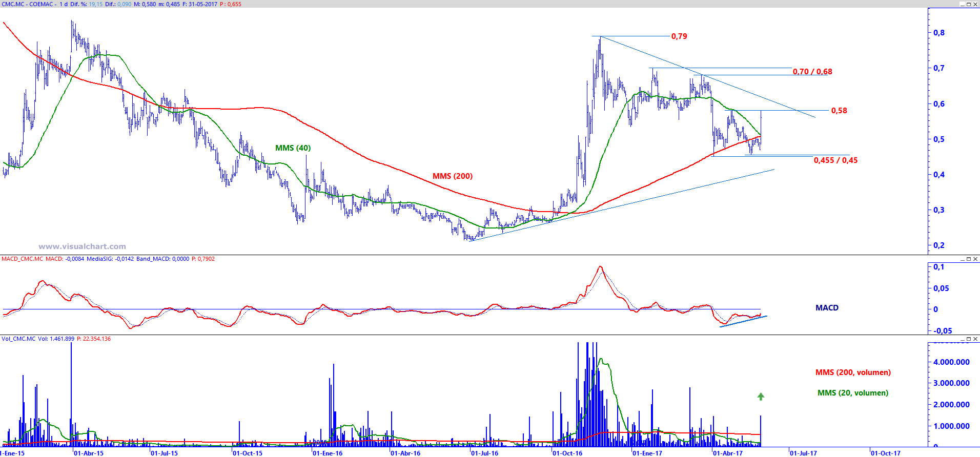Maximize the volume pane

[x=969, y=339]
